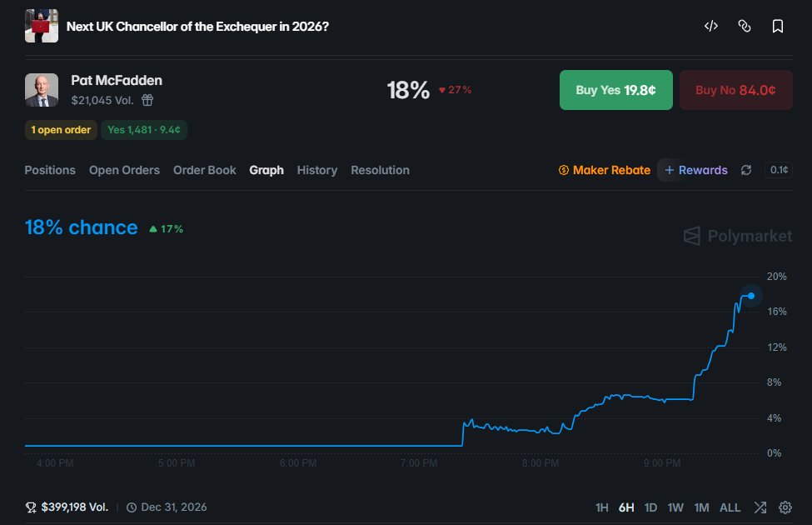812x525 pixels.
Task: Switch to the Order Book tab
Action: click(205, 170)
